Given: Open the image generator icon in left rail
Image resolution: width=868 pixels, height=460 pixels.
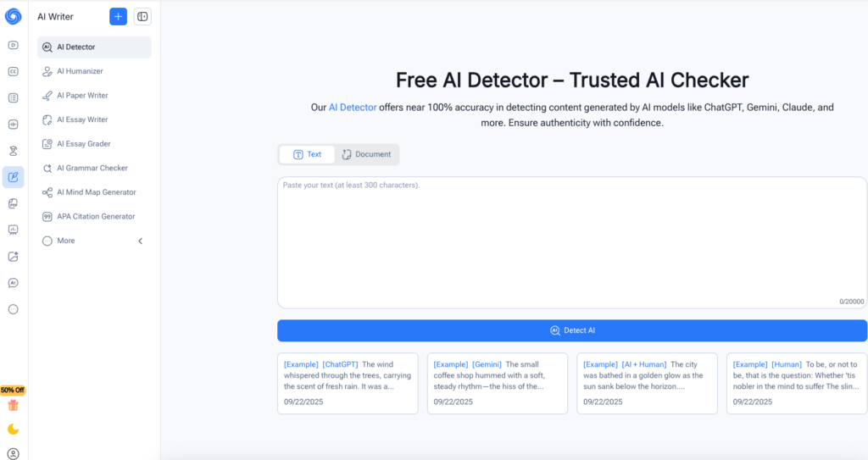Looking at the screenshot, I should point(14,257).
